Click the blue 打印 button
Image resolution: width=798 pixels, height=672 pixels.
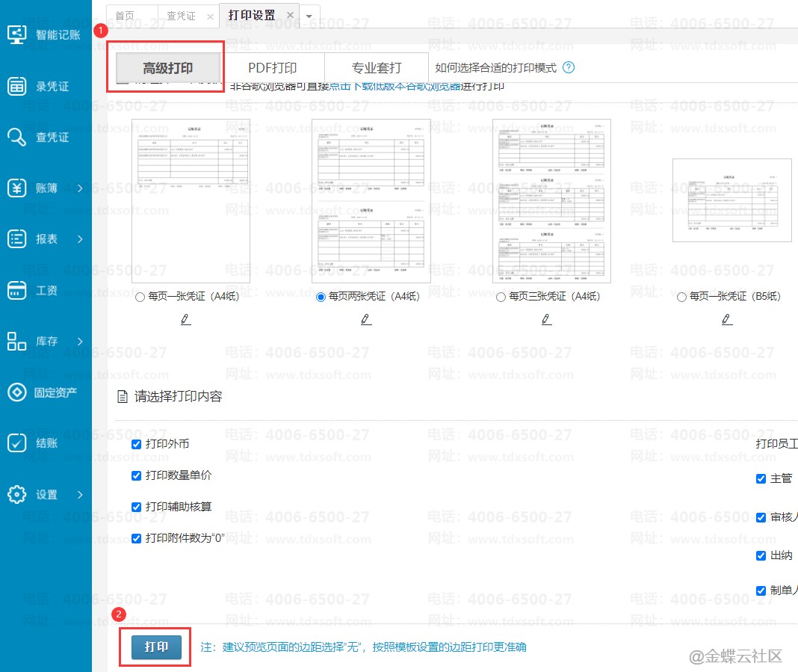click(156, 647)
